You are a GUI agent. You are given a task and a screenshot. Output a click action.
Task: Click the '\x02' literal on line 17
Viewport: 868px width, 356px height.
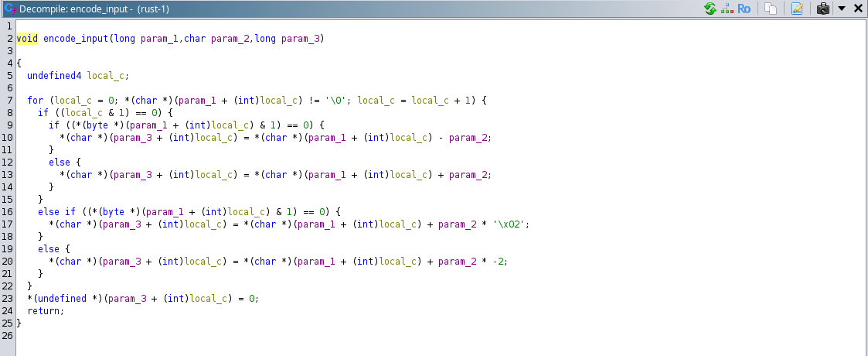507,224
